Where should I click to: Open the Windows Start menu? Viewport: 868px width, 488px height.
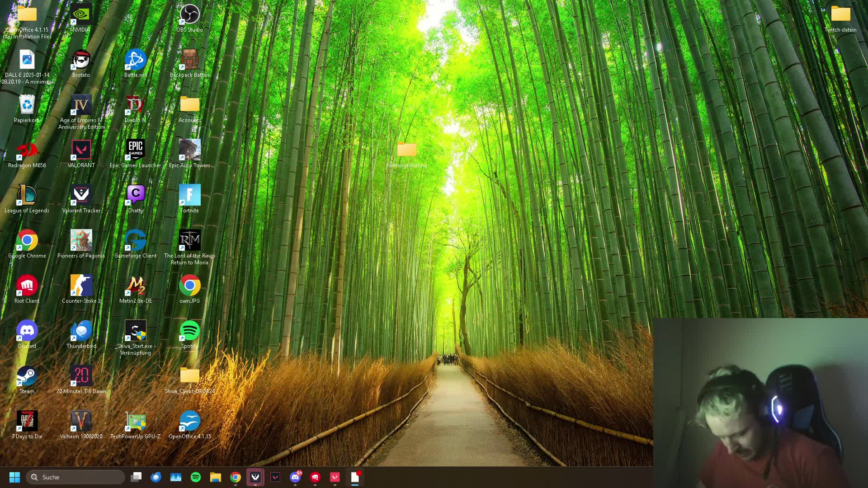(x=14, y=477)
